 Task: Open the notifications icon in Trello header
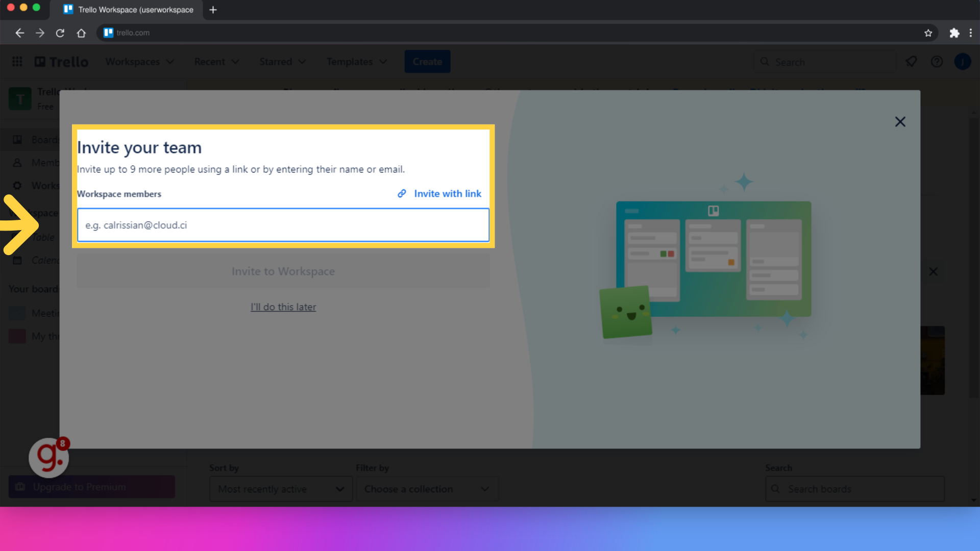(x=911, y=62)
